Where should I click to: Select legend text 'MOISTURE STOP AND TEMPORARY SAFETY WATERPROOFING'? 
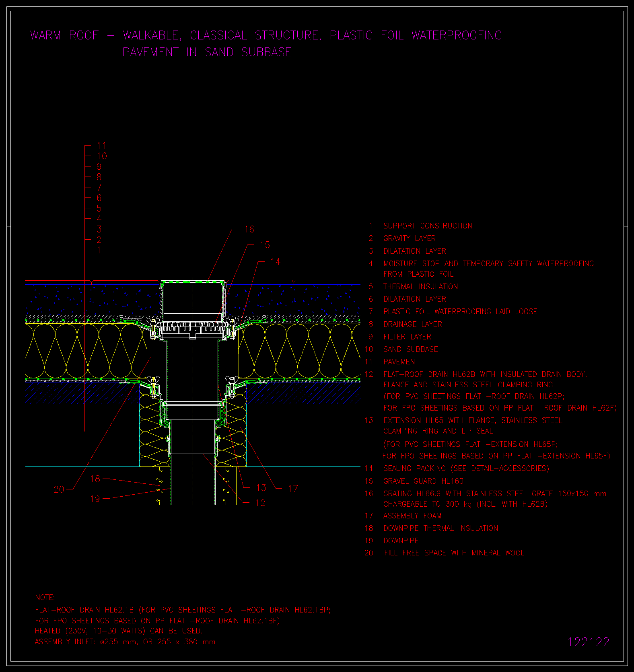pyautogui.click(x=489, y=264)
